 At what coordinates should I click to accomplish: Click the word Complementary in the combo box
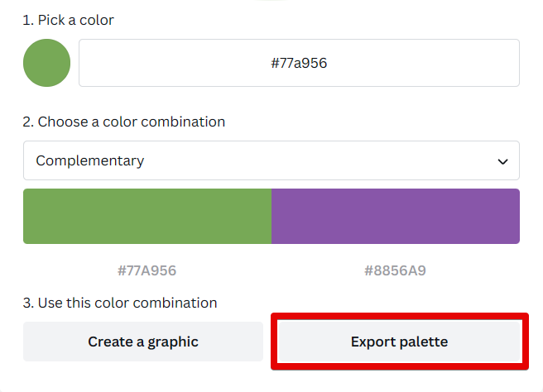[x=90, y=160]
